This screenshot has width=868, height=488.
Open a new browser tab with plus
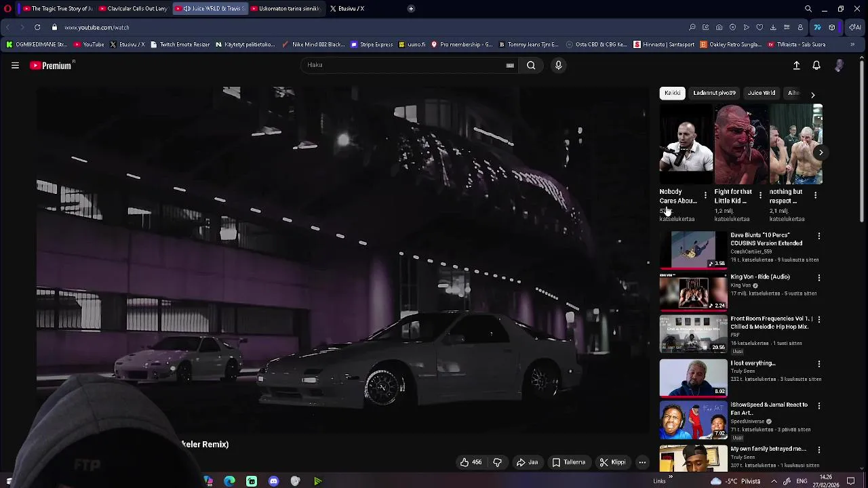tap(411, 9)
